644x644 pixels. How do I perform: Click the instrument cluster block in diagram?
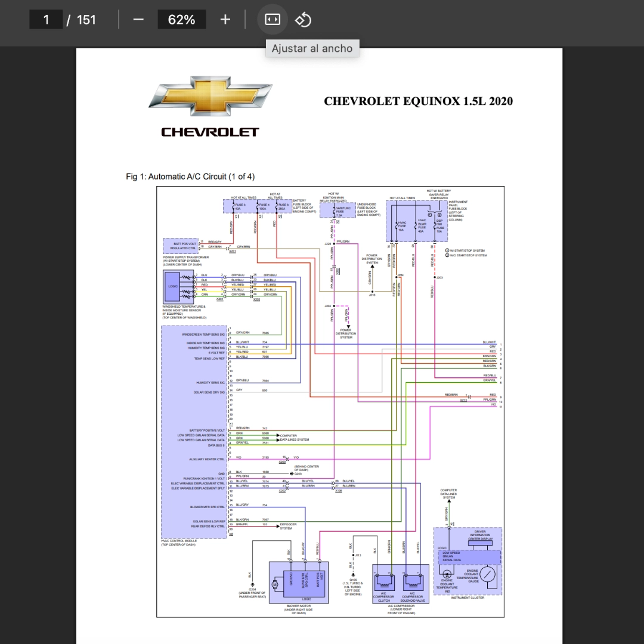coord(467,562)
